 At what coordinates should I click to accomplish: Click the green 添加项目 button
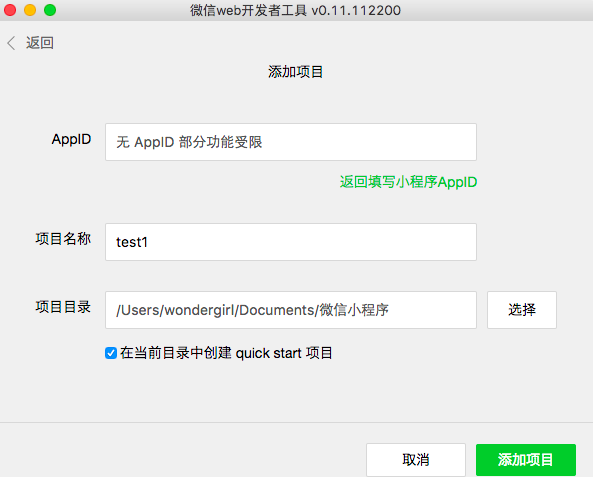point(526,460)
